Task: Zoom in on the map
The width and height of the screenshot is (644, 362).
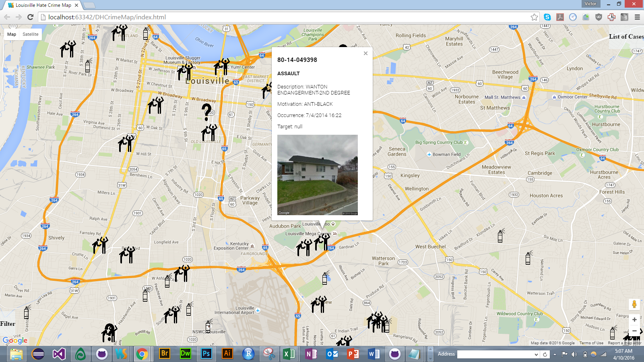Action: click(634, 320)
